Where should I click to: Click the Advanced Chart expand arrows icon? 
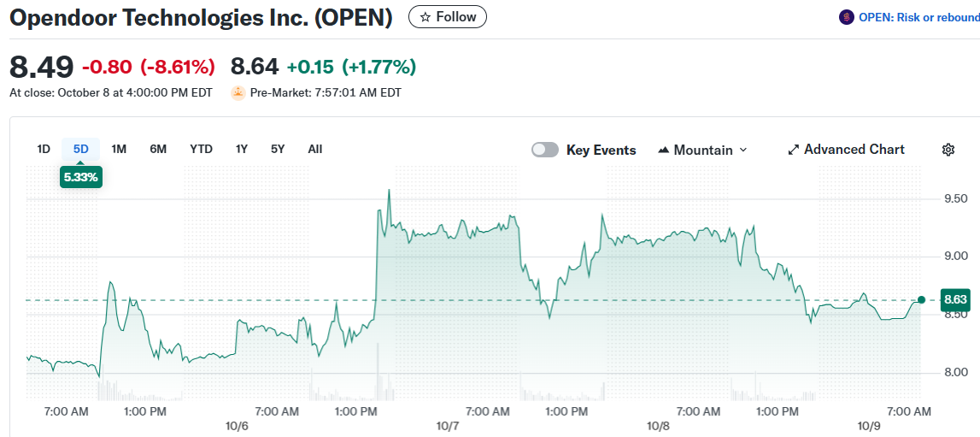(x=793, y=150)
